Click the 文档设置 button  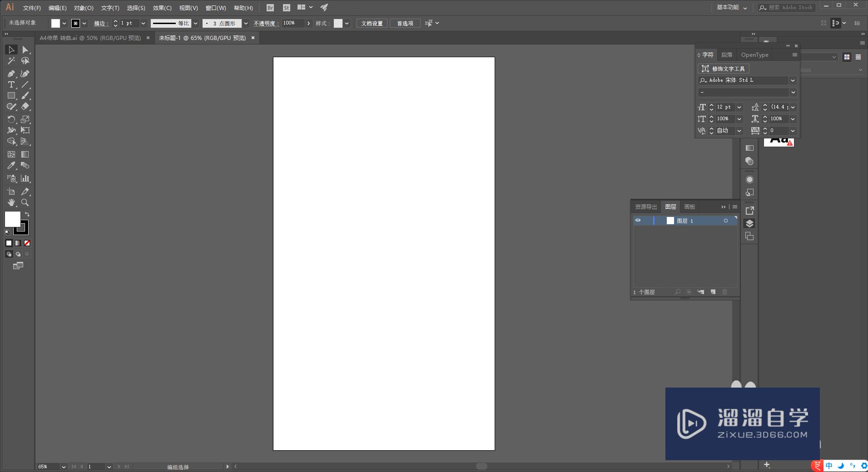tap(372, 23)
